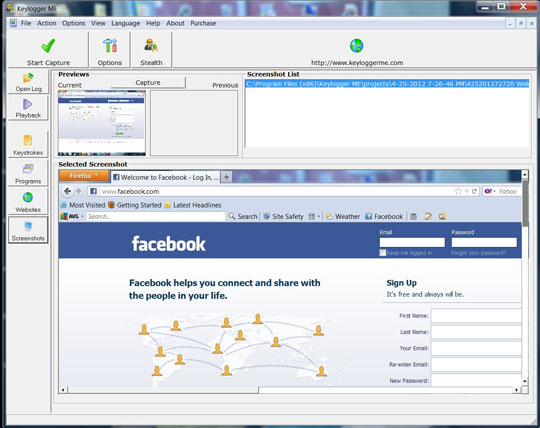The width and height of the screenshot is (540, 428).
Task: Open the Purchase menu
Action: pyautogui.click(x=203, y=23)
